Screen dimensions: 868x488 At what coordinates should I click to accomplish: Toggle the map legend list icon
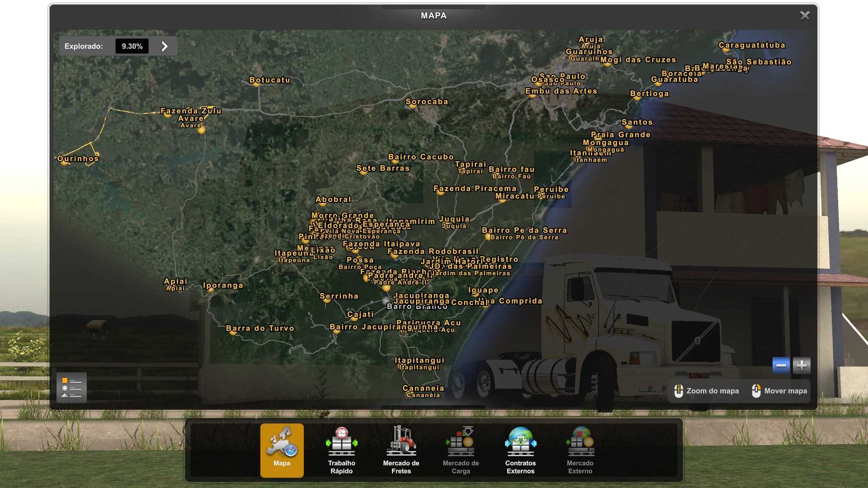point(71,388)
